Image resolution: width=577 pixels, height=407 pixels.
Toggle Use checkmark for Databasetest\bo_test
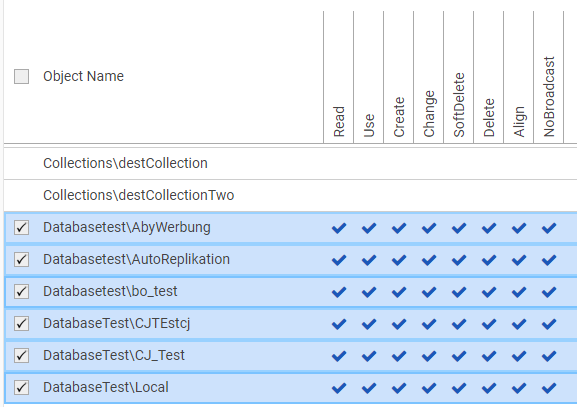[369, 292]
